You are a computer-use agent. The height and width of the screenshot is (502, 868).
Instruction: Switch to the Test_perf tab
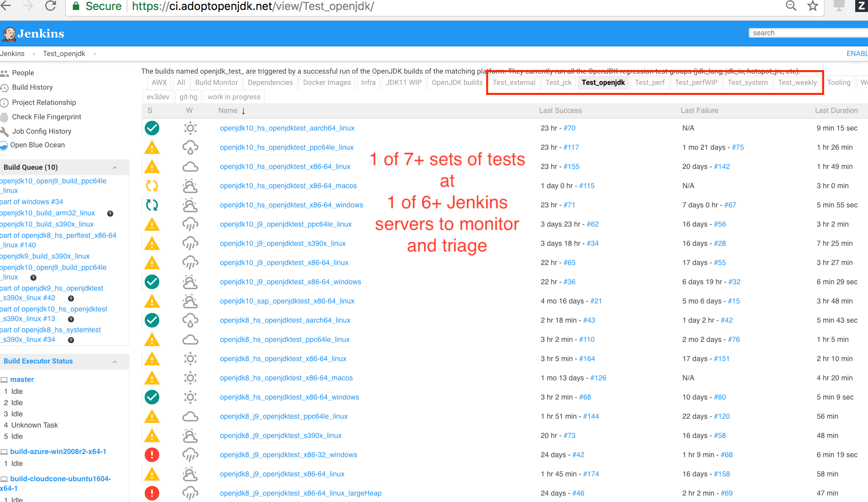pyautogui.click(x=650, y=82)
